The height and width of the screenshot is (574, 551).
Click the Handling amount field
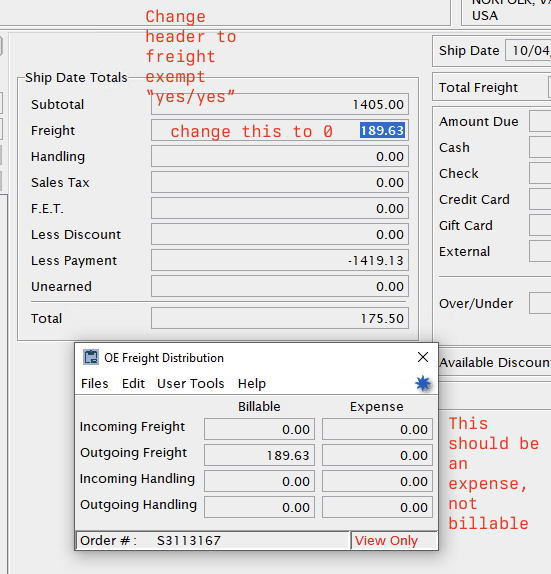pos(280,156)
